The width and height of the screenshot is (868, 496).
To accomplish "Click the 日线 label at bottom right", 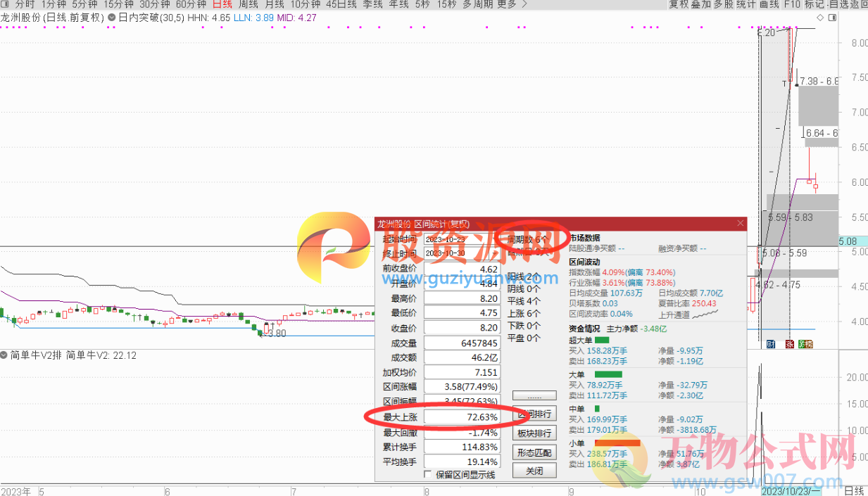I will [x=854, y=490].
